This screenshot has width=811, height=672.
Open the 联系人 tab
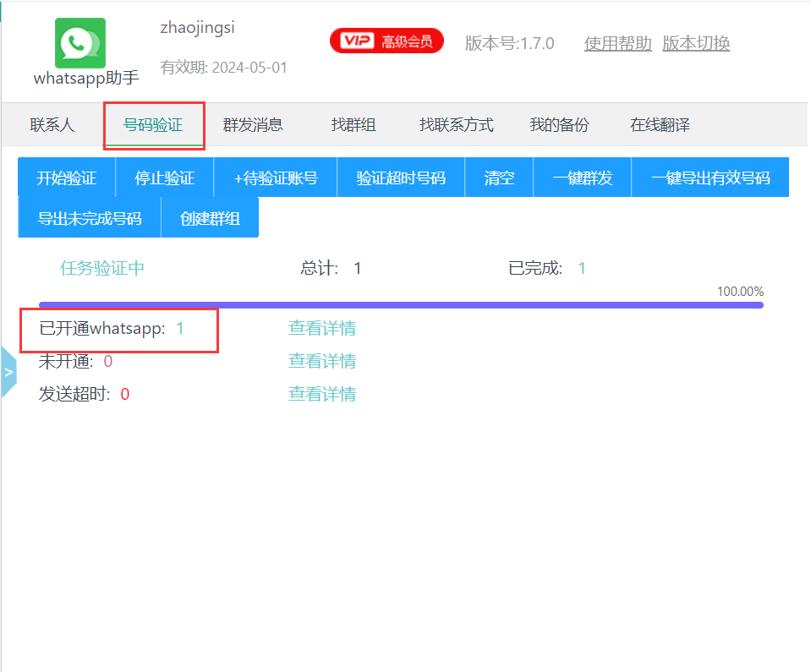[x=52, y=125]
